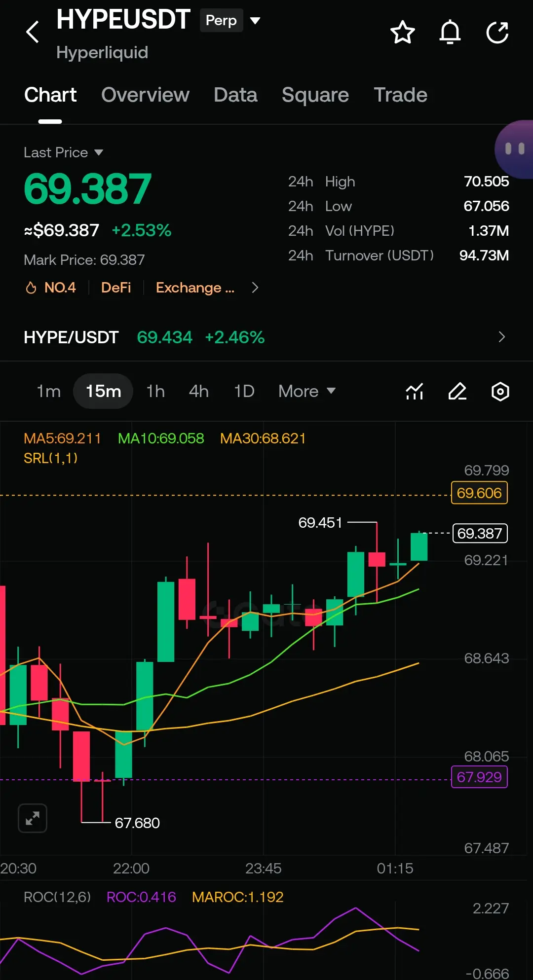Open chart indicators icon
This screenshot has height=980, width=533.
[x=415, y=392]
